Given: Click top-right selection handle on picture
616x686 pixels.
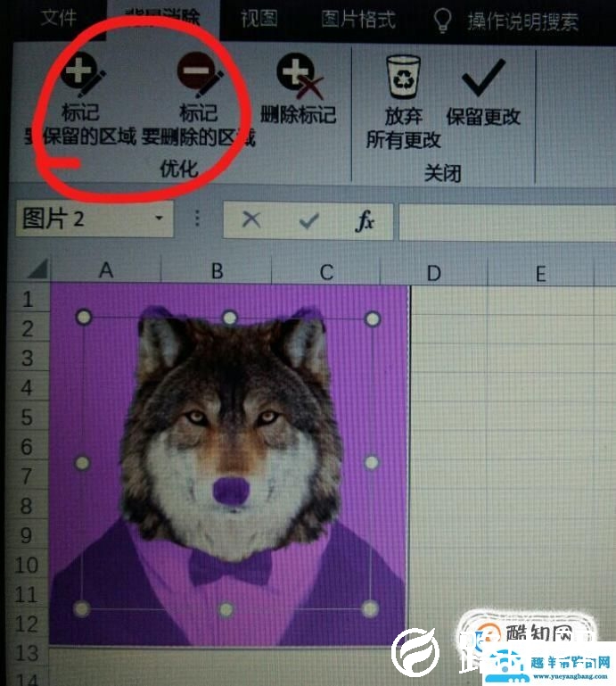Looking at the screenshot, I should point(373,319).
